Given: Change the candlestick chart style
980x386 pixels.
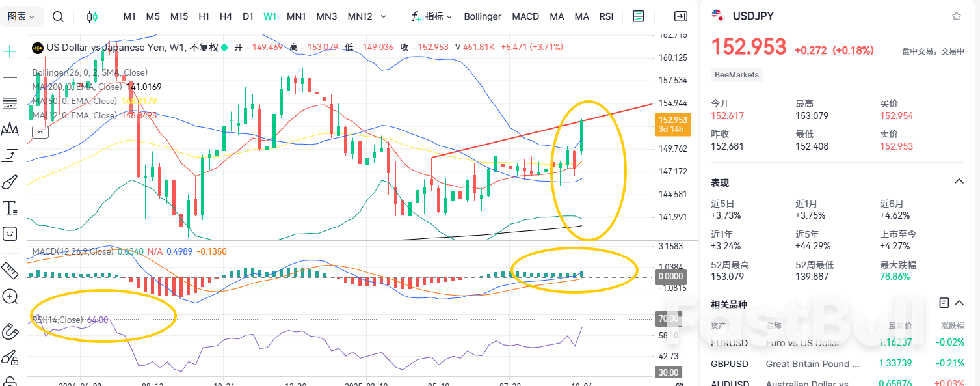Looking at the screenshot, I should click(x=92, y=16).
